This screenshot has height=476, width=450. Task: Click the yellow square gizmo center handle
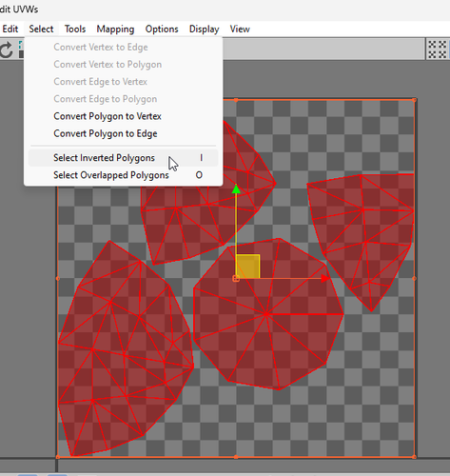248,267
